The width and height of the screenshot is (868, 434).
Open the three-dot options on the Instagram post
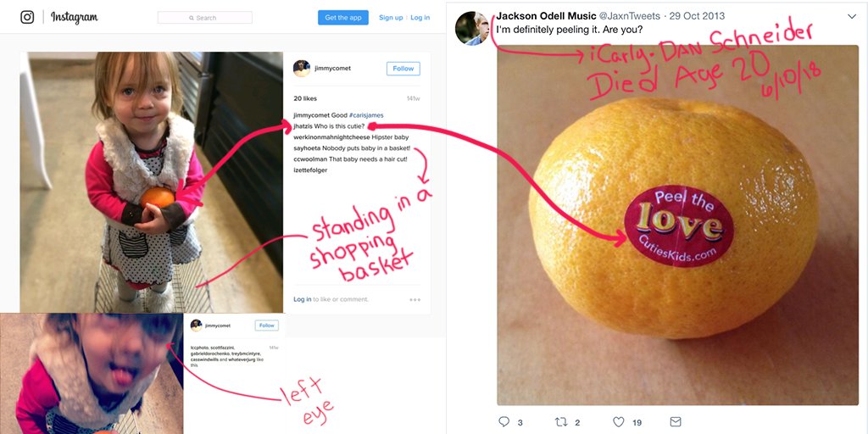pyautogui.click(x=415, y=299)
